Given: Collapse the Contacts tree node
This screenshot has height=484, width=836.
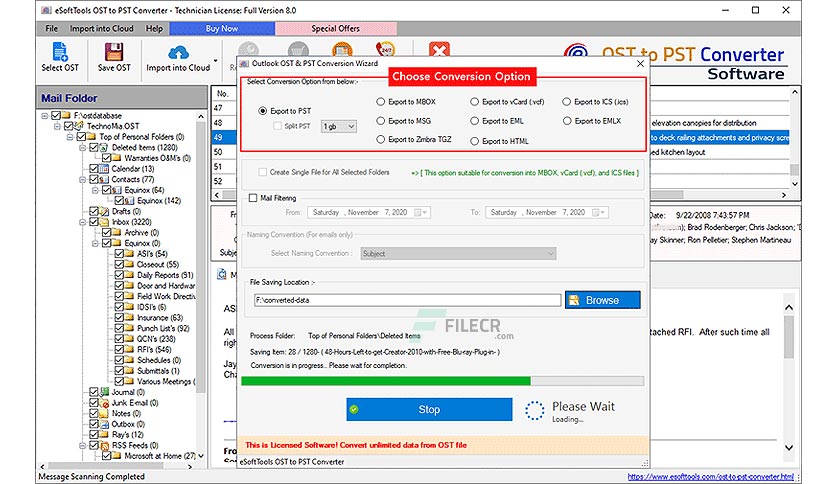Looking at the screenshot, I should pyautogui.click(x=83, y=179).
